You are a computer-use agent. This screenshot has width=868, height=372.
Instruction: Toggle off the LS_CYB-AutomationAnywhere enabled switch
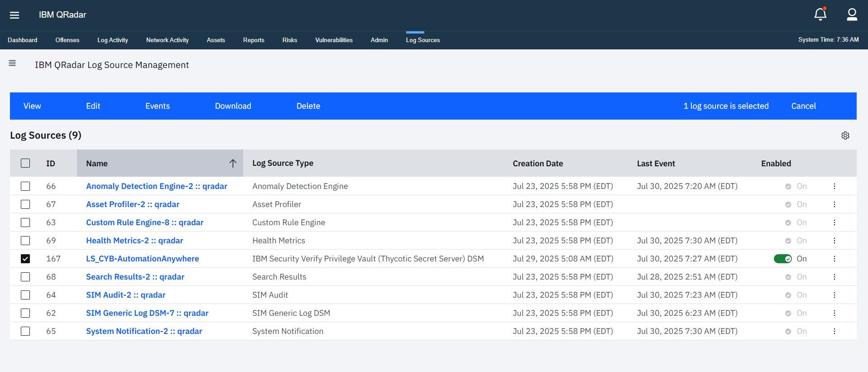pos(782,259)
